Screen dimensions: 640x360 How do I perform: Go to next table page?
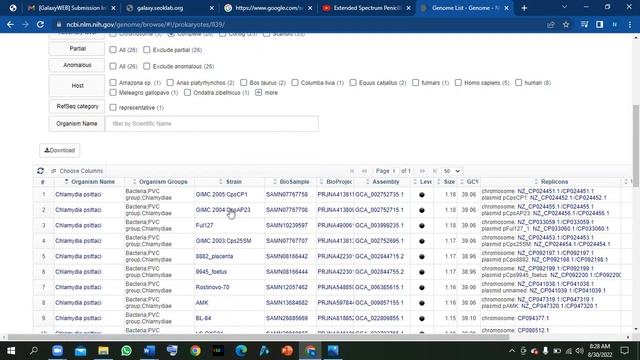(422, 171)
